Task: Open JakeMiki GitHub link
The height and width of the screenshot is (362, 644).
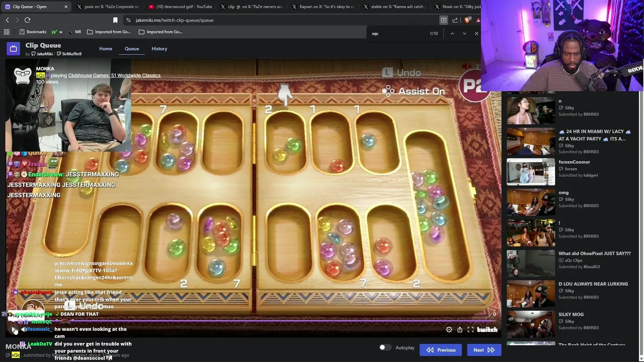Action: pos(41,54)
